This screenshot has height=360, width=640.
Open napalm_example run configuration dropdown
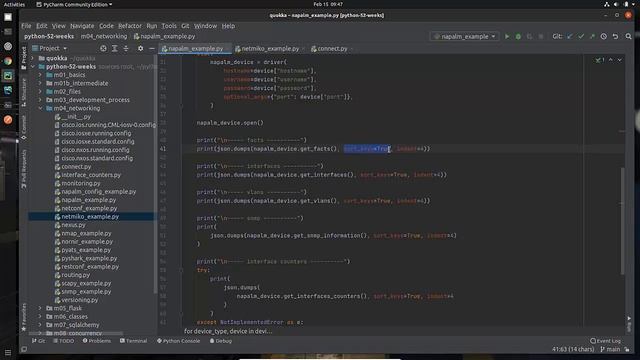tap(464, 36)
